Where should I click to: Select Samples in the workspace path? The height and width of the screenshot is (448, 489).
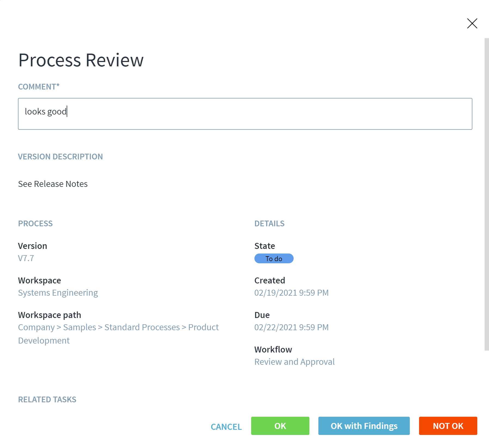point(79,327)
